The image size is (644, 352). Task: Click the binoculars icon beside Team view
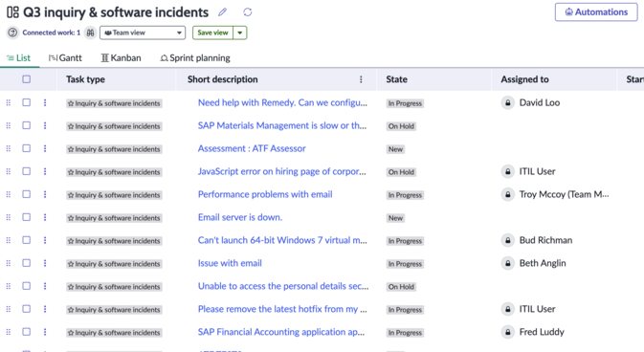[x=90, y=33]
